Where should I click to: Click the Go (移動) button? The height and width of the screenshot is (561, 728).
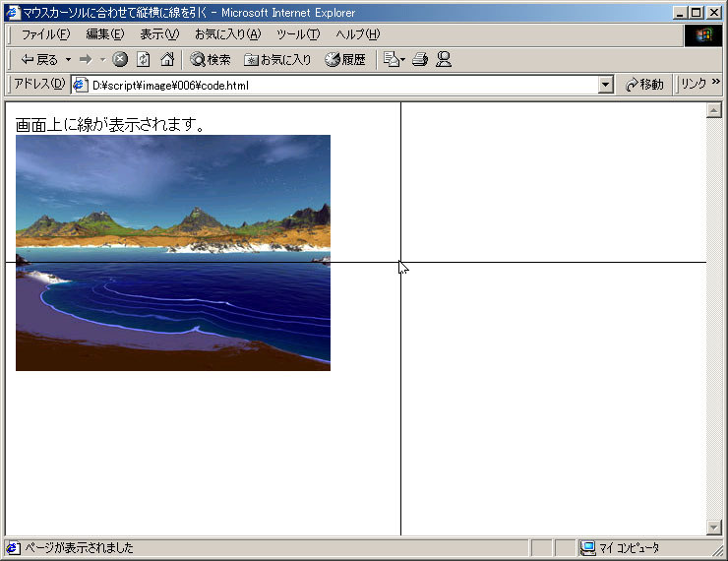(x=644, y=85)
